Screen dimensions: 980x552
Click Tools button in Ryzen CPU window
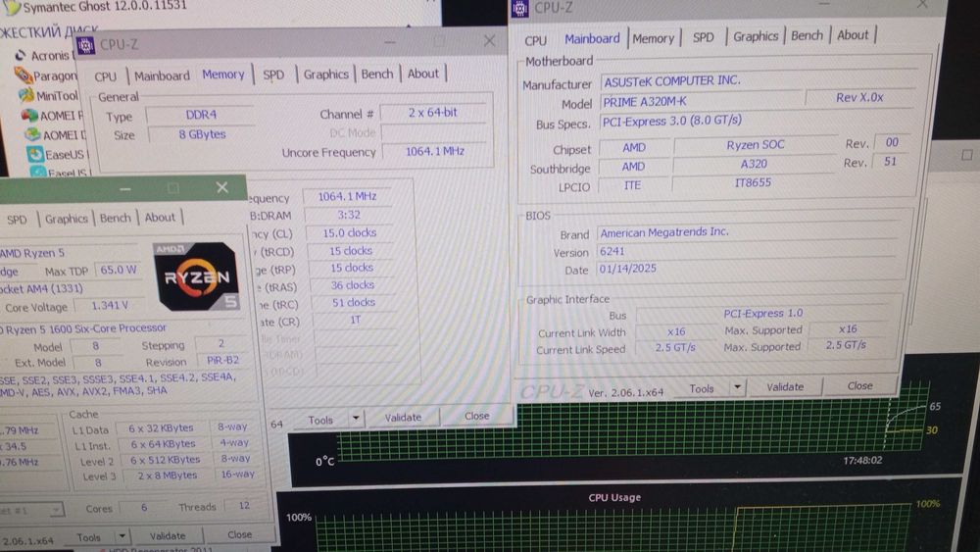89,537
